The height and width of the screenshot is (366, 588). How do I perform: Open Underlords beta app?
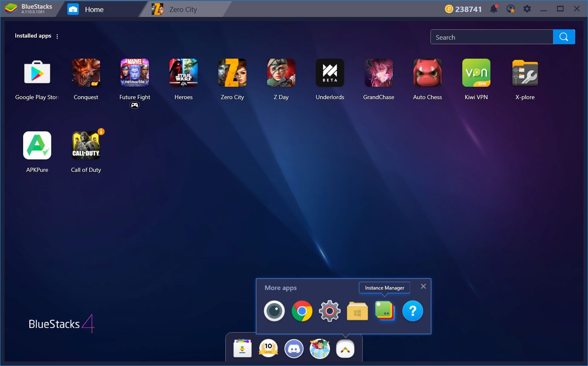click(x=330, y=73)
